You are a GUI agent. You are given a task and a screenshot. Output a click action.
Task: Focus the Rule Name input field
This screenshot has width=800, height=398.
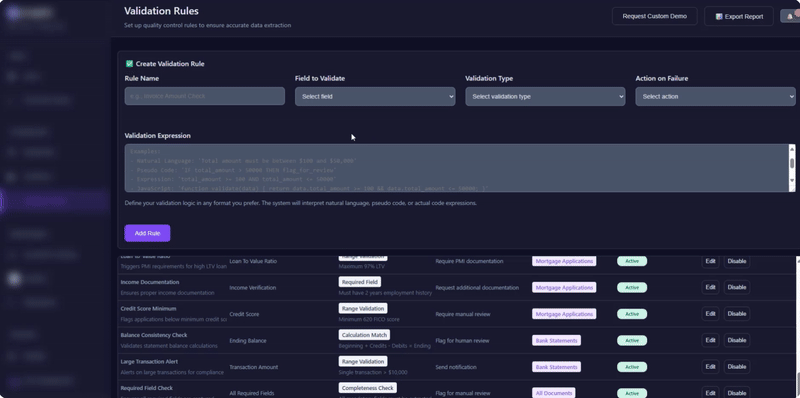205,96
